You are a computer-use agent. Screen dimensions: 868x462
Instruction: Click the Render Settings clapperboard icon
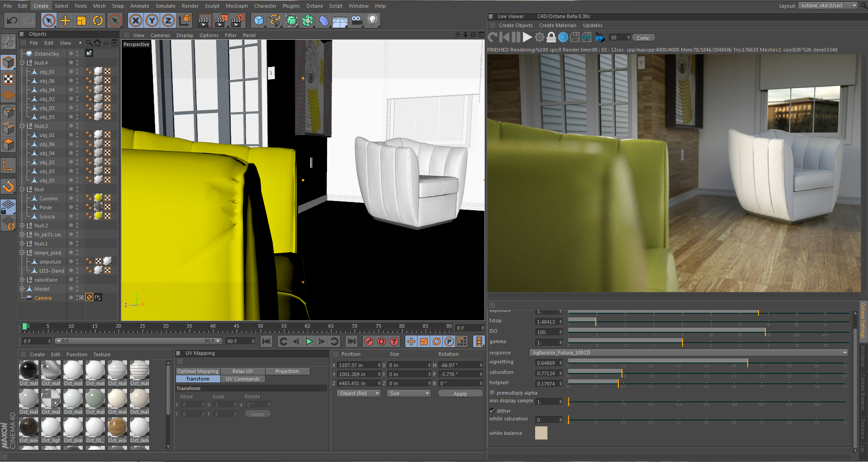tap(237, 21)
